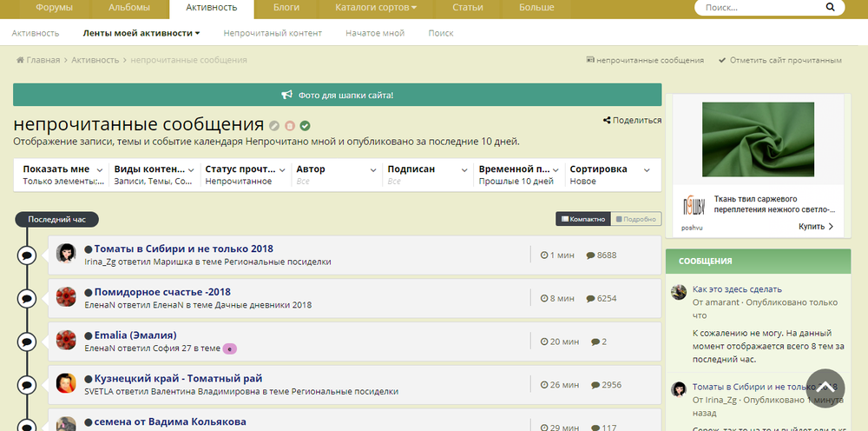Click the red delete stream icon beside title
This screenshot has width=868, height=431.
tap(290, 125)
